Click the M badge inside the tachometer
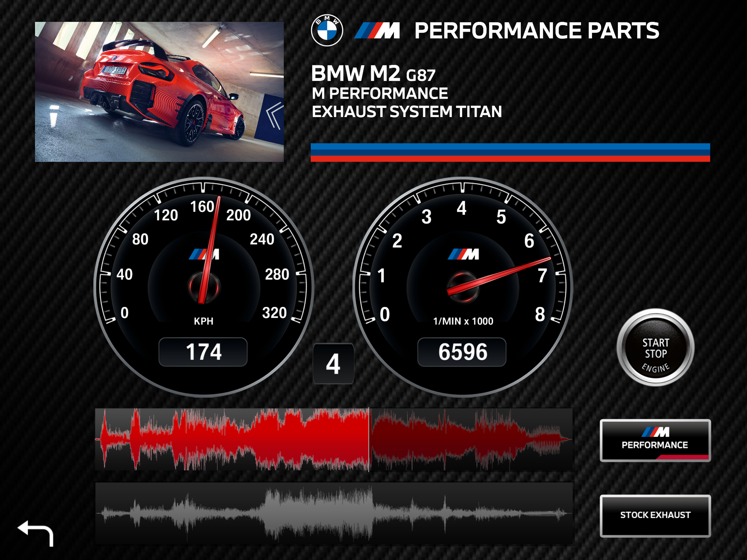The image size is (747, 560). [x=463, y=254]
